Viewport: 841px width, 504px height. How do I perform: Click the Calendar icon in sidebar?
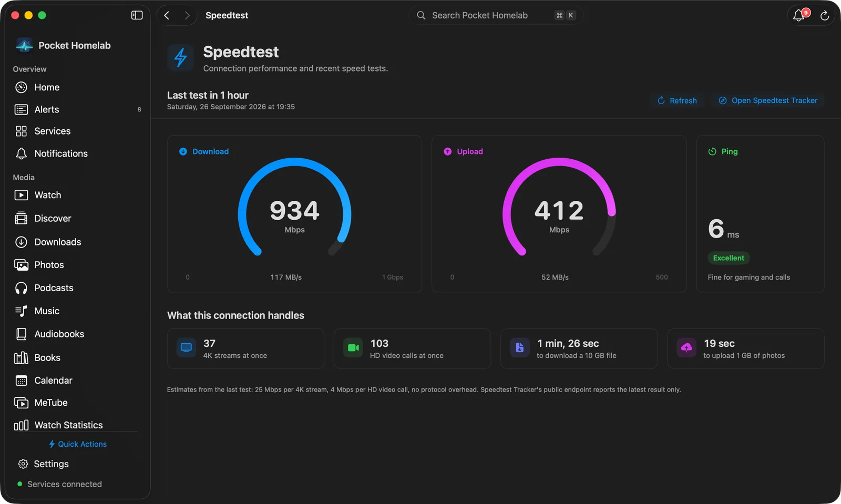click(21, 380)
